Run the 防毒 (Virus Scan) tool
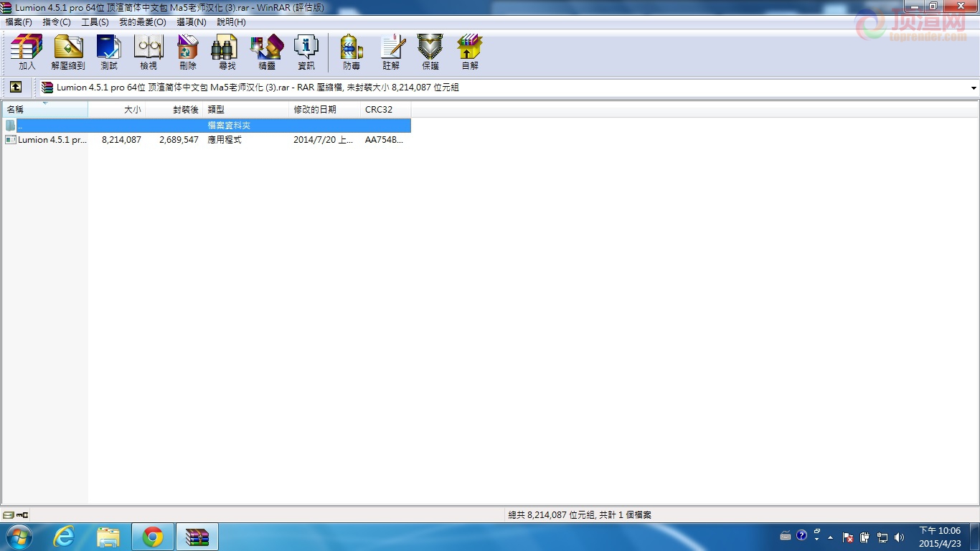This screenshot has height=551, width=980. [x=352, y=52]
